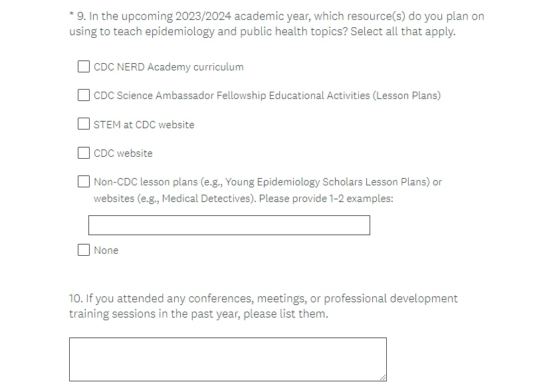
Task: Grab the text area resize handle
Action: (383, 377)
